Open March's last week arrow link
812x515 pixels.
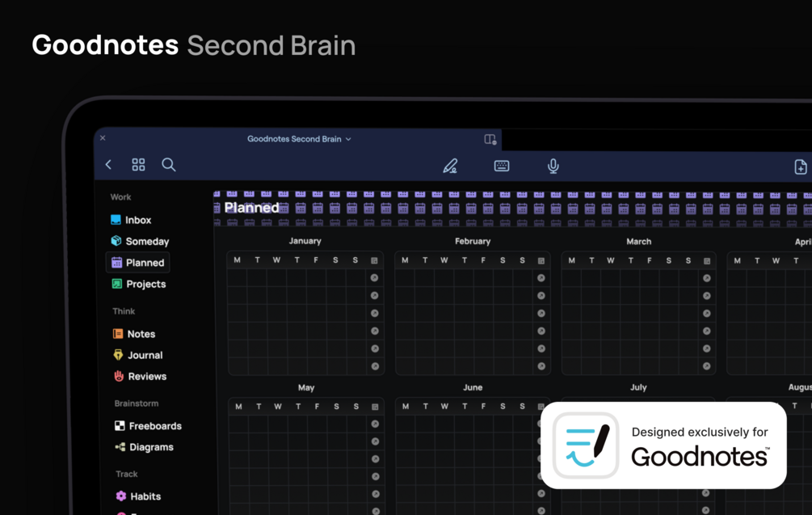(x=707, y=366)
